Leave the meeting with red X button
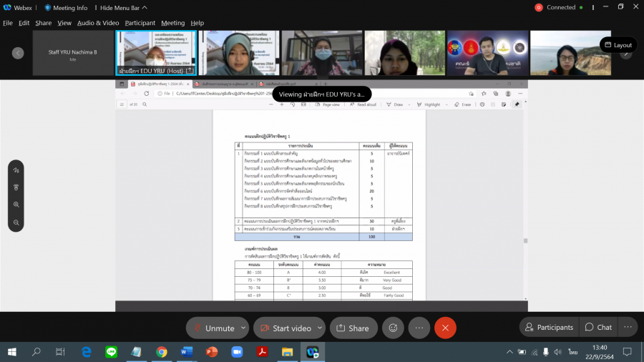 445,328
